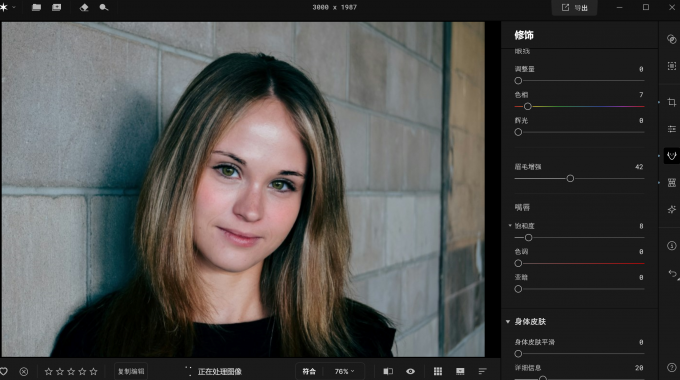Image resolution: width=680 pixels, height=380 pixels.
Task: Open the overlapping circles panel in right sidebar
Action: 671,39
